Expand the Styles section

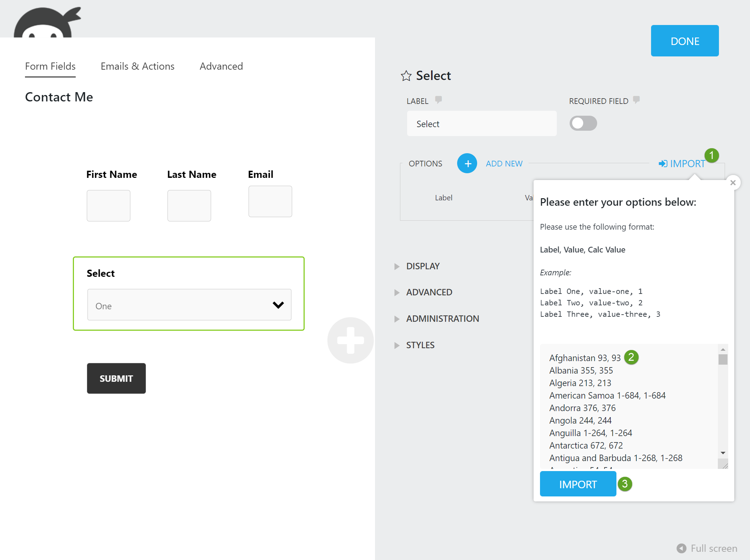coord(420,345)
